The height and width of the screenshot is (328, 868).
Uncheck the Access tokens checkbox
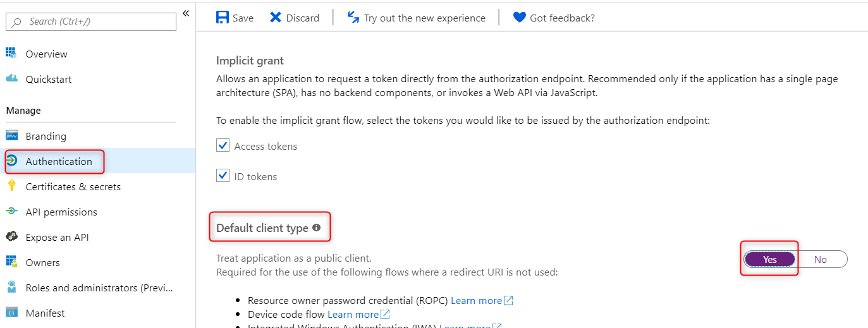pos(223,146)
